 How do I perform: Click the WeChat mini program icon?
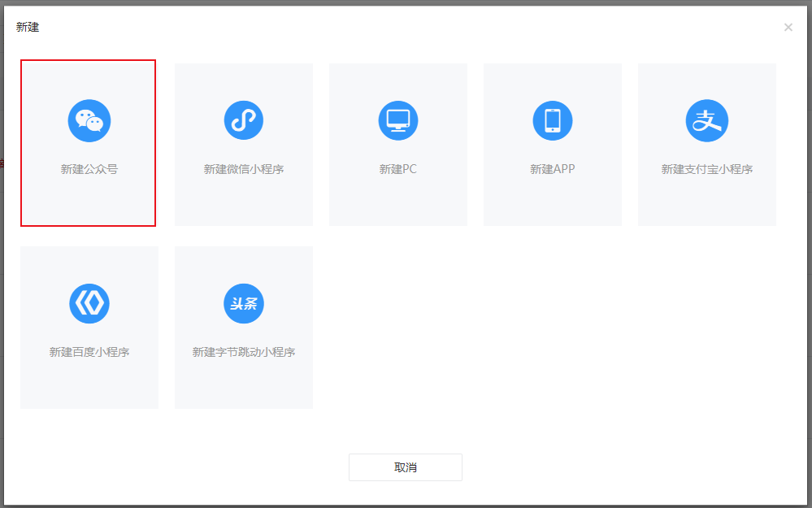click(243, 120)
